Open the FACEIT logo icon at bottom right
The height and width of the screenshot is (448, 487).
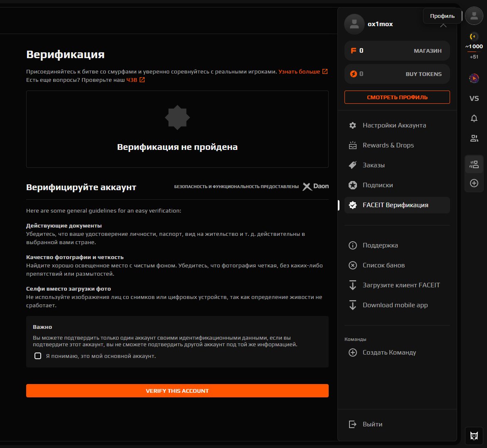(x=474, y=436)
